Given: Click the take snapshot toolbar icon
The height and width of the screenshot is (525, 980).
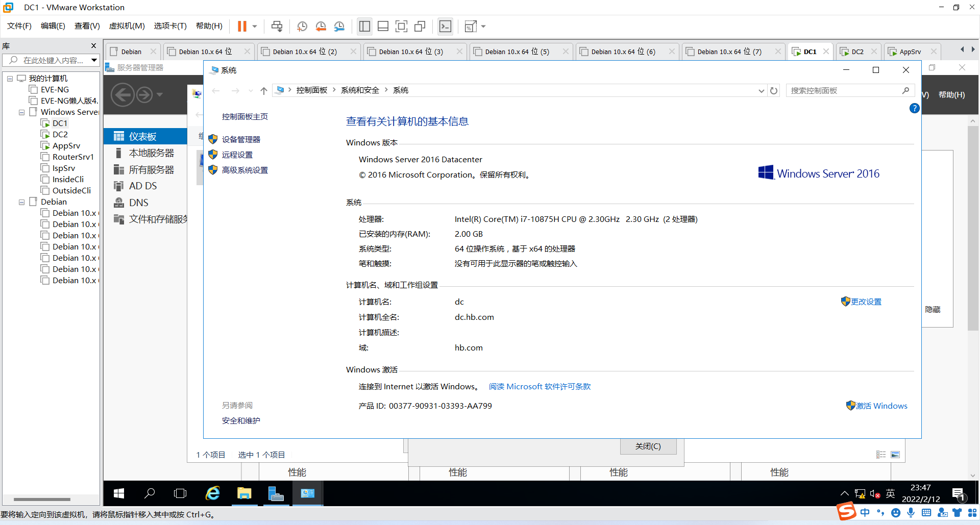Looking at the screenshot, I should pos(302,27).
